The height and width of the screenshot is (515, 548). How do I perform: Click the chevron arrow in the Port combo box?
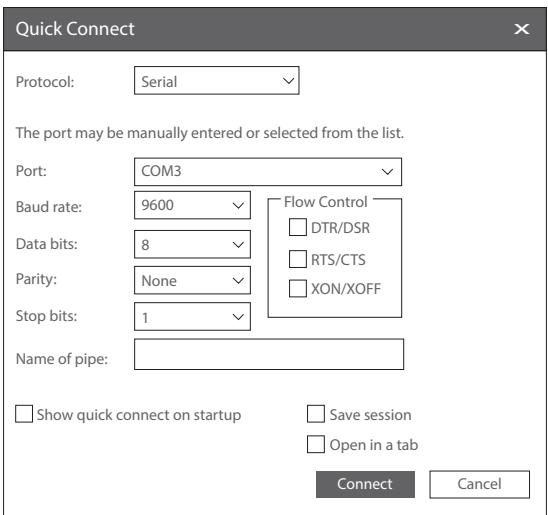(x=387, y=172)
